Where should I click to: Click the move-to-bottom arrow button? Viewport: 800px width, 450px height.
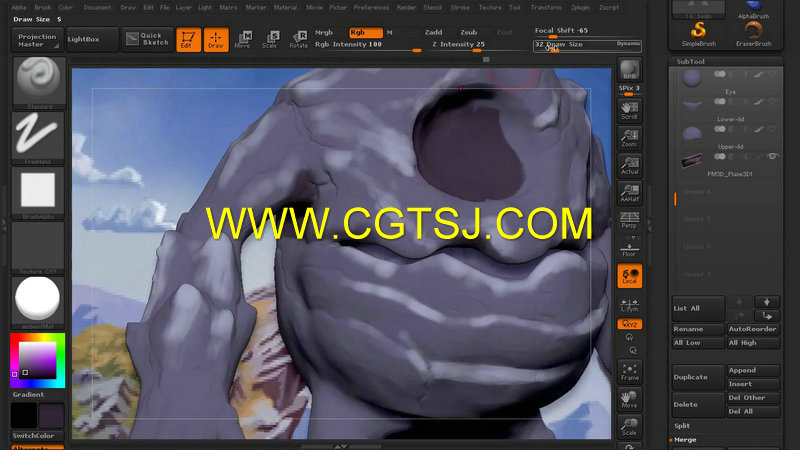pos(766,316)
